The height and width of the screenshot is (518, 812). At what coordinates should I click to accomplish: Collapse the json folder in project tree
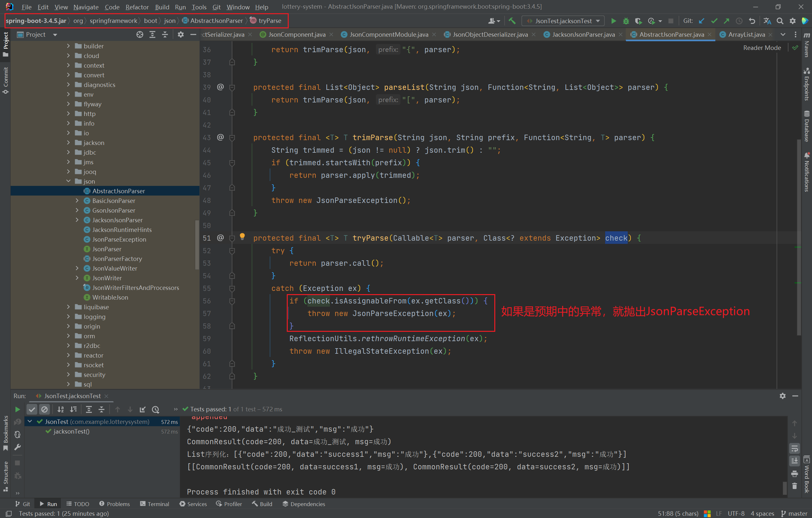68,181
